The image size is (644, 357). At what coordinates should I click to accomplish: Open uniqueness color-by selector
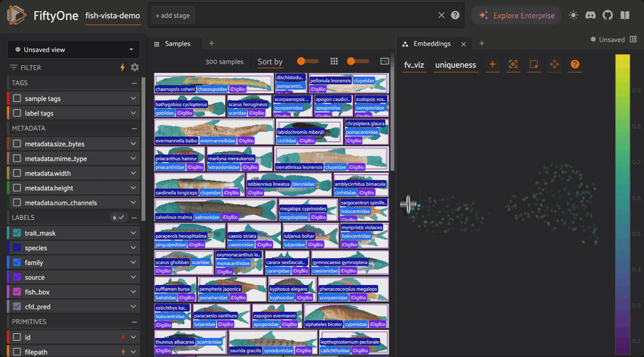point(456,65)
